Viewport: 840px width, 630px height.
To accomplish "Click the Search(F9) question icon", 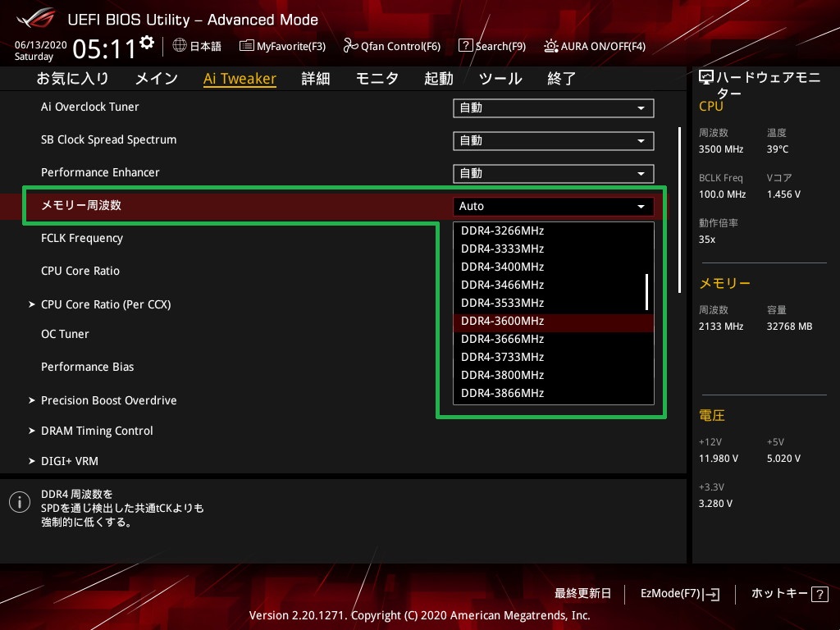I will 466,45.
